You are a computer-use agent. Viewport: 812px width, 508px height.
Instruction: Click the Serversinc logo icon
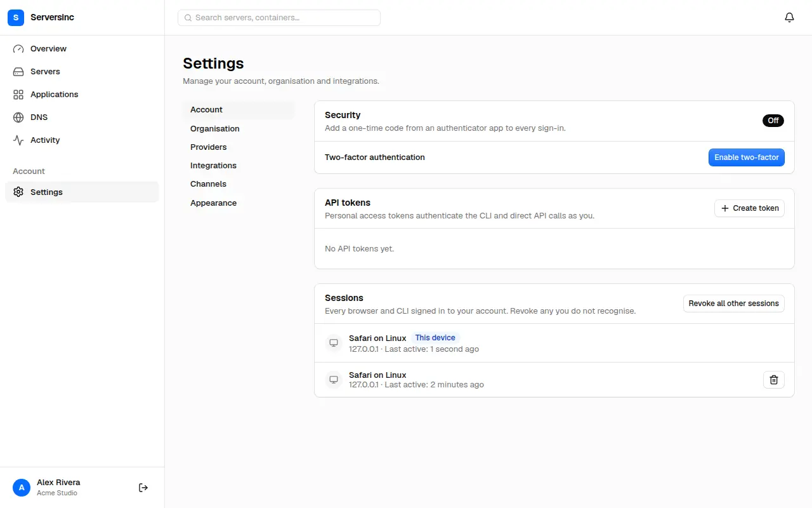pos(16,18)
